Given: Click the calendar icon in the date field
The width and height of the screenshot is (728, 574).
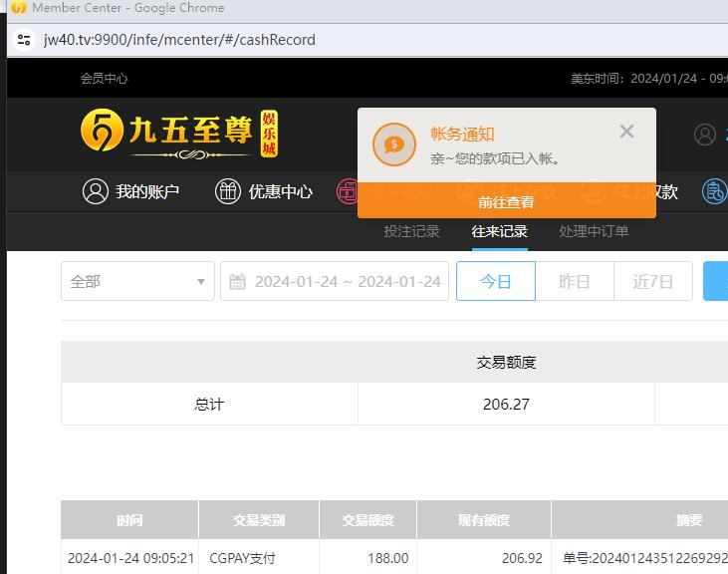Looking at the screenshot, I should click(237, 281).
